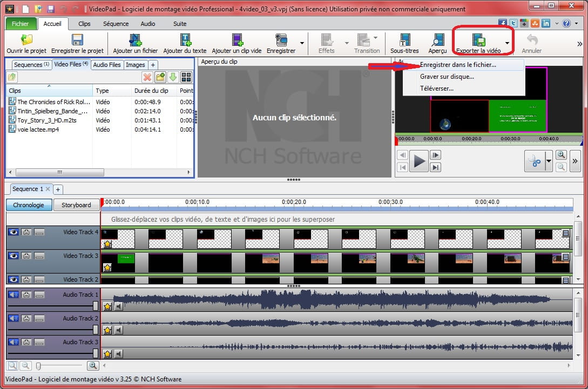The width and height of the screenshot is (588, 389).
Task: Expand the Transition dropdown arrow
Action: (375, 37)
